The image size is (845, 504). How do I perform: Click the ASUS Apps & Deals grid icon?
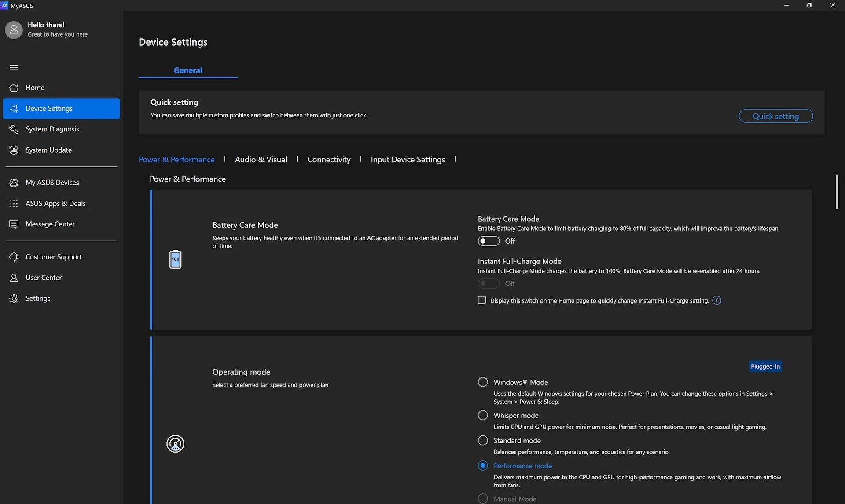tap(14, 204)
